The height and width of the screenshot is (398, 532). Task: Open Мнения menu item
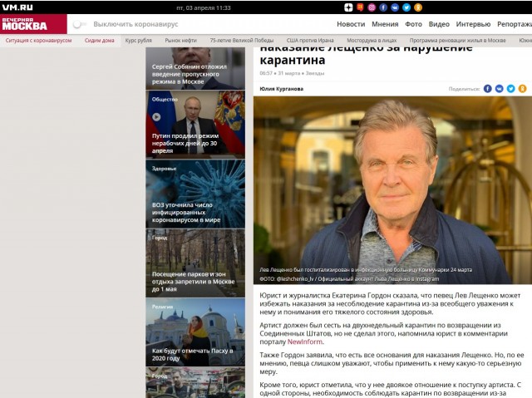(385, 24)
